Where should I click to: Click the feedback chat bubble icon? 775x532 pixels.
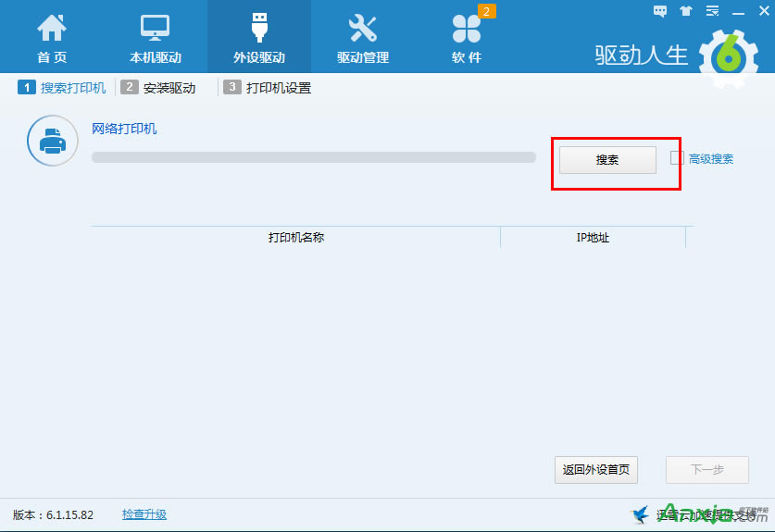click(x=660, y=11)
